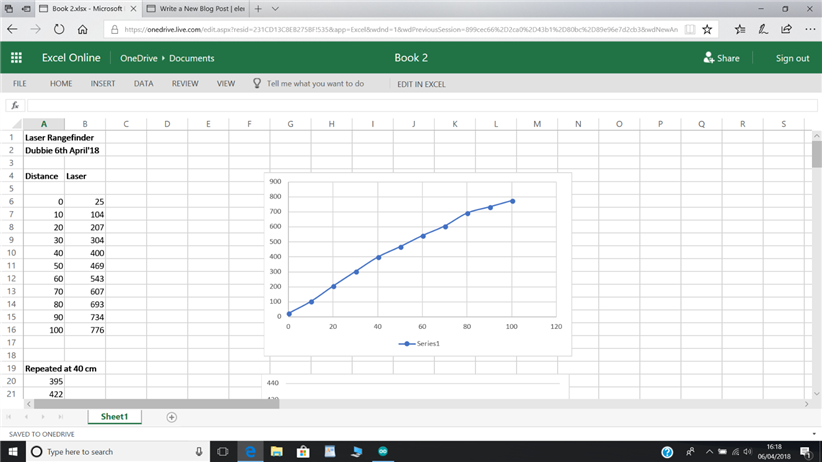Select row 6 header
Screen dimensions: 822x462
click(x=11, y=201)
